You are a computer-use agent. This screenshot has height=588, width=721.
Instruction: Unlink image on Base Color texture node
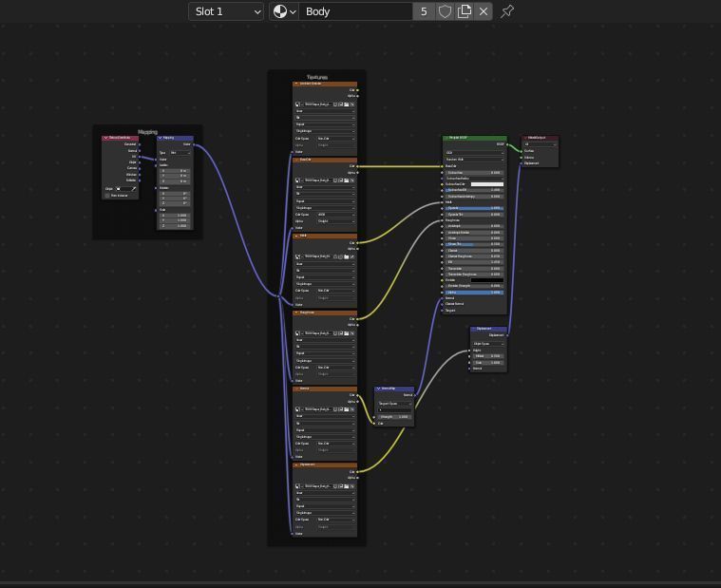click(351, 180)
